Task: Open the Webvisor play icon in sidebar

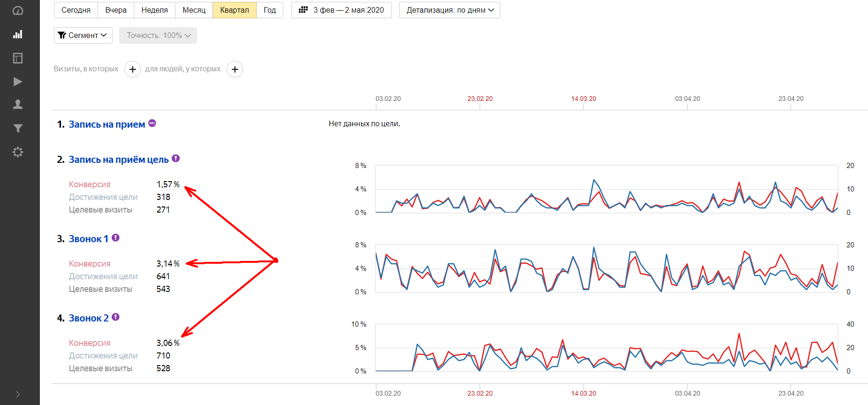Action: [18, 82]
